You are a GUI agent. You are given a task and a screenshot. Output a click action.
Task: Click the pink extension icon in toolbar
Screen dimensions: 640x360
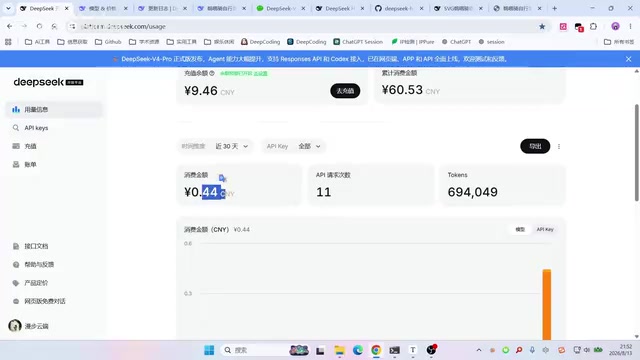pyautogui.click(x=563, y=26)
